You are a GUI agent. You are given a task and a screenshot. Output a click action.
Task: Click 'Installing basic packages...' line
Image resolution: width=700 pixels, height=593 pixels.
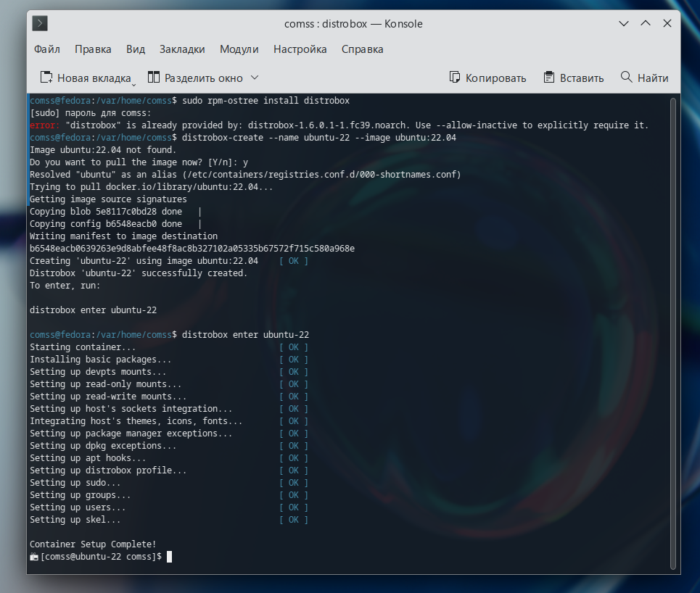[x=100, y=360]
